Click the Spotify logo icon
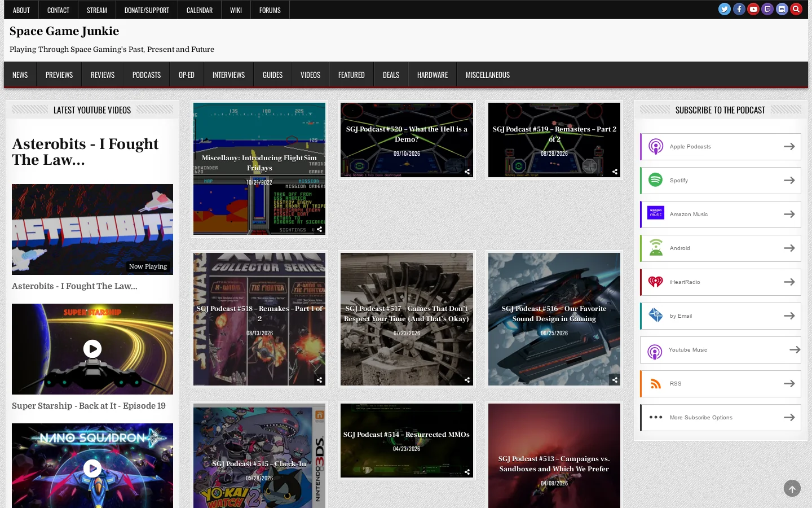The height and width of the screenshot is (508, 812). 655,180
